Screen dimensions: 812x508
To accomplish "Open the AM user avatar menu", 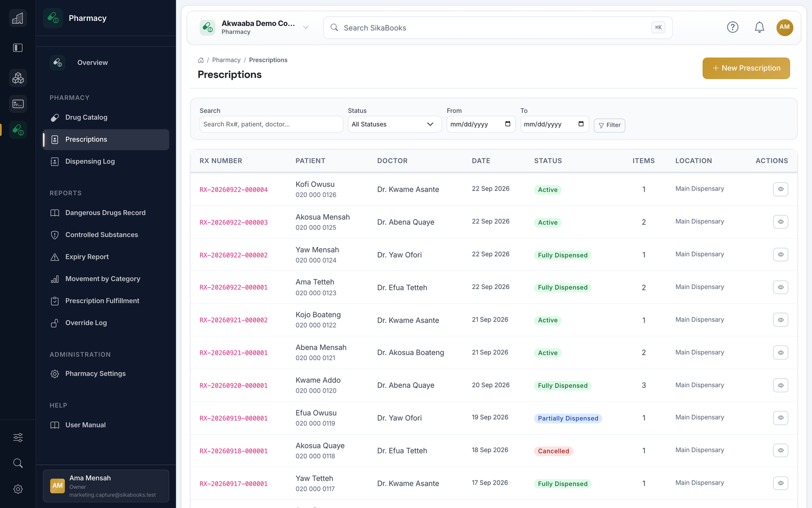I will point(785,27).
